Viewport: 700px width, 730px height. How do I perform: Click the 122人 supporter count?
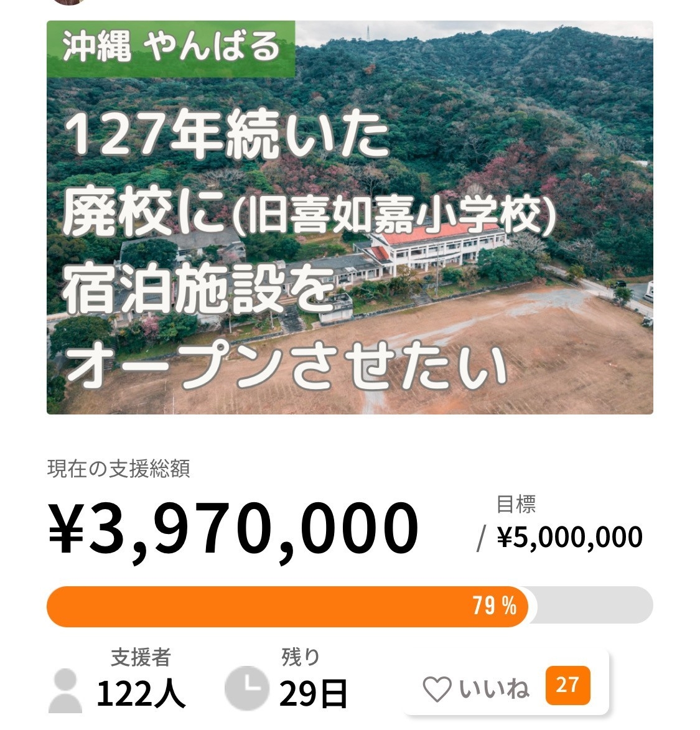click(x=141, y=693)
